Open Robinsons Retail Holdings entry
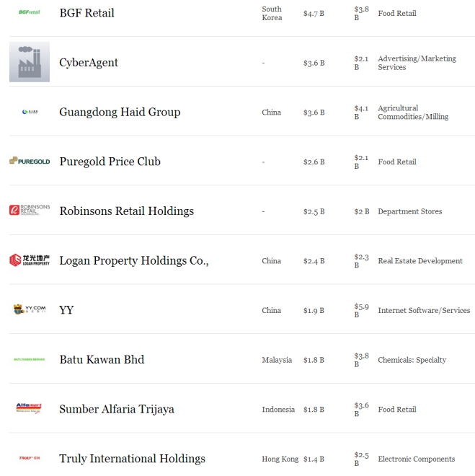The width and height of the screenshot is (475, 476). click(126, 211)
